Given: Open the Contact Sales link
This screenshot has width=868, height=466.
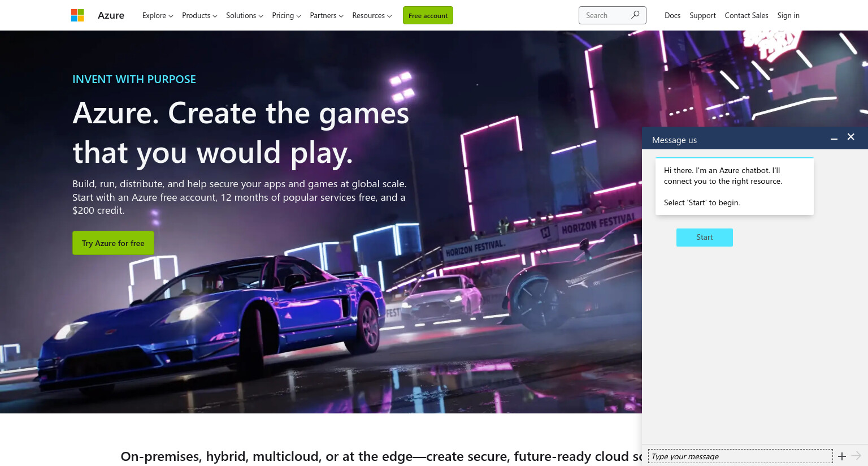Looking at the screenshot, I should pyautogui.click(x=747, y=15).
